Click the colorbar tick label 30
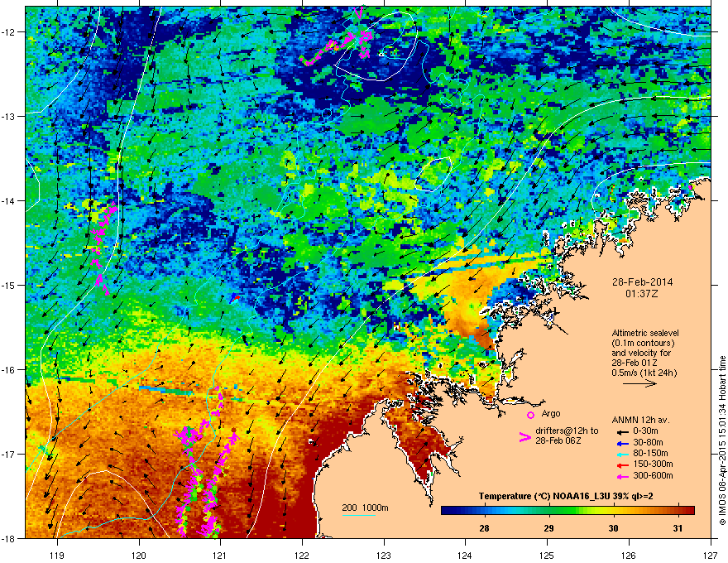Screen dimensions: 728x563 613,528
